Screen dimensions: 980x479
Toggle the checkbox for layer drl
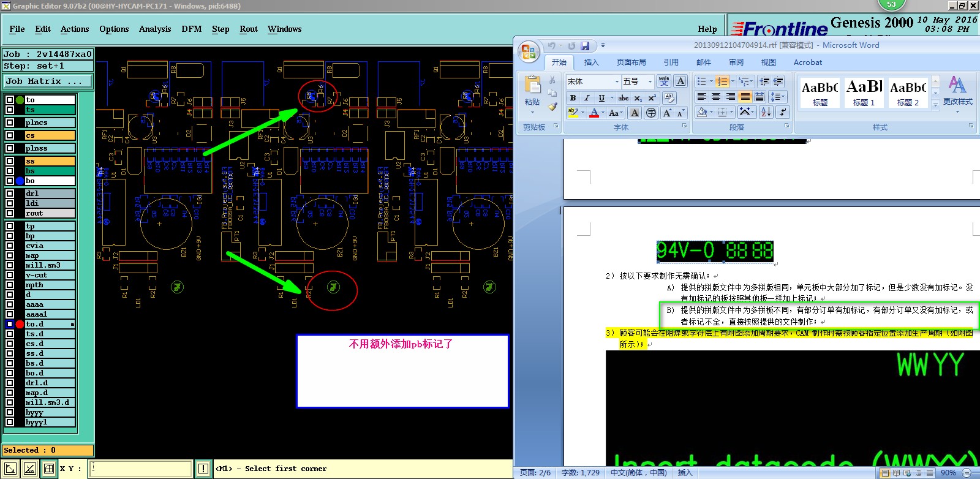point(10,194)
